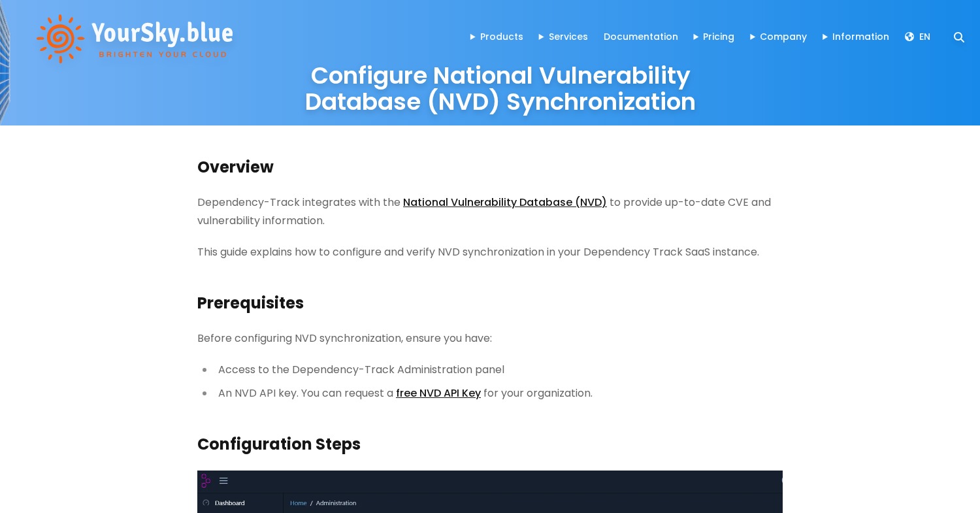Click the Configuration Steps heading
Viewport: 980px width, 513px height.
pos(279,444)
